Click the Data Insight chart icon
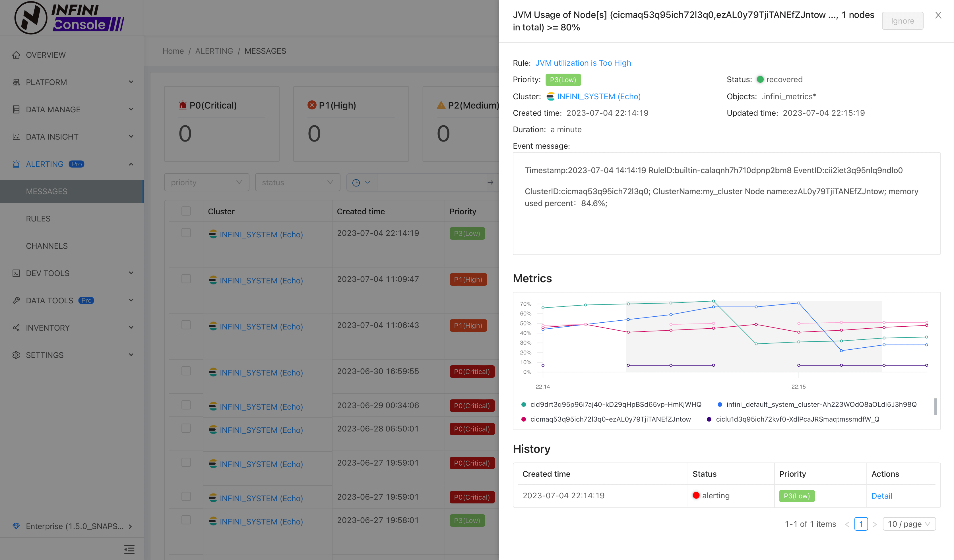The image size is (954, 560). click(16, 137)
